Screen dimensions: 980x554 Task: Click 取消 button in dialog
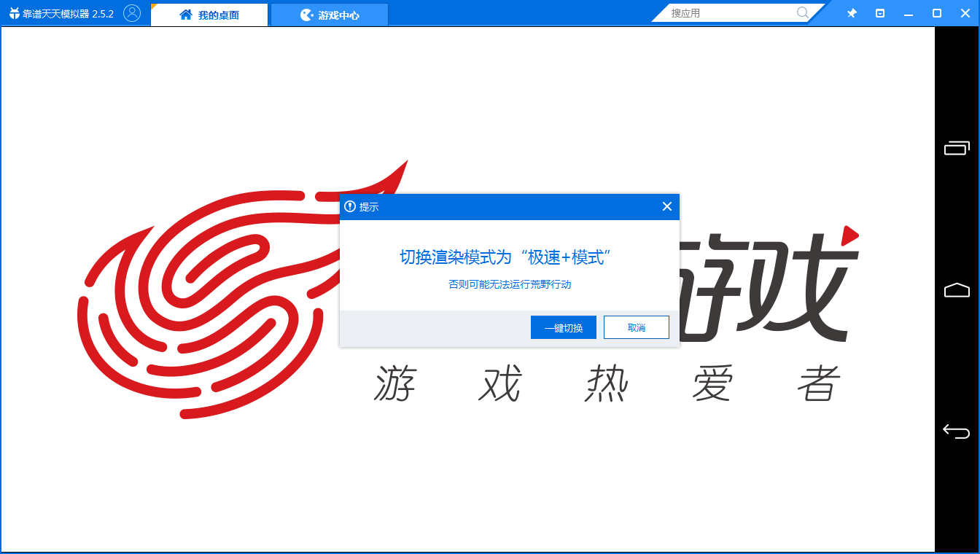pos(637,327)
